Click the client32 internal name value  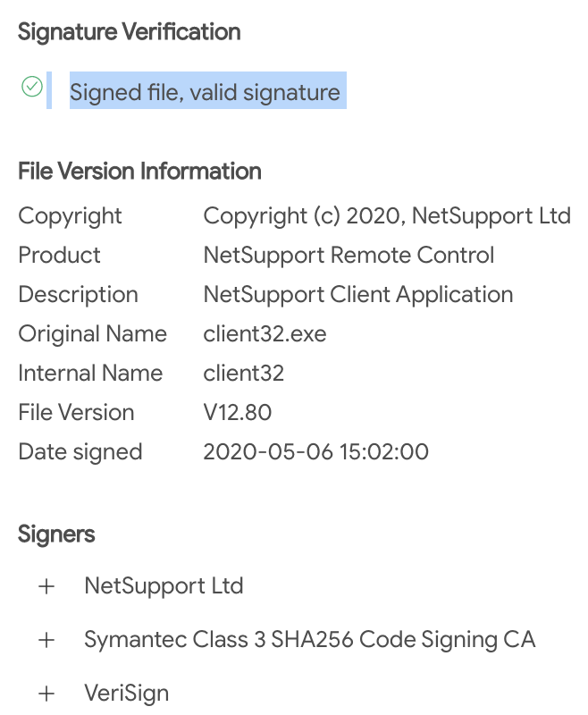tap(244, 373)
